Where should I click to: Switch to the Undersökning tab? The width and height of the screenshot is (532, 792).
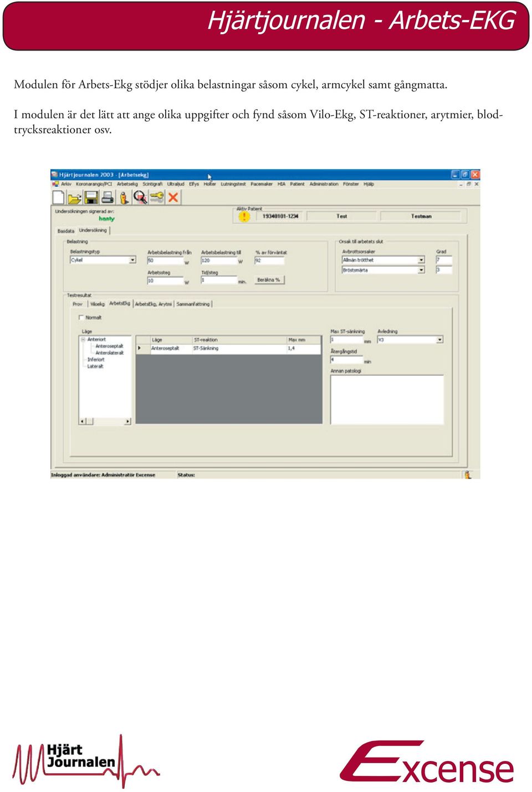click(x=93, y=231)
